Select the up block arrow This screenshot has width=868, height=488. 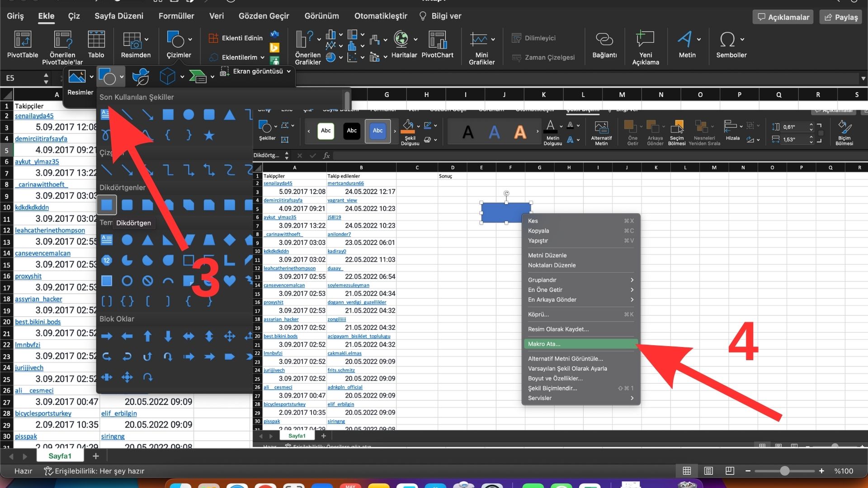pyautogui.click(x=147, y=336)
